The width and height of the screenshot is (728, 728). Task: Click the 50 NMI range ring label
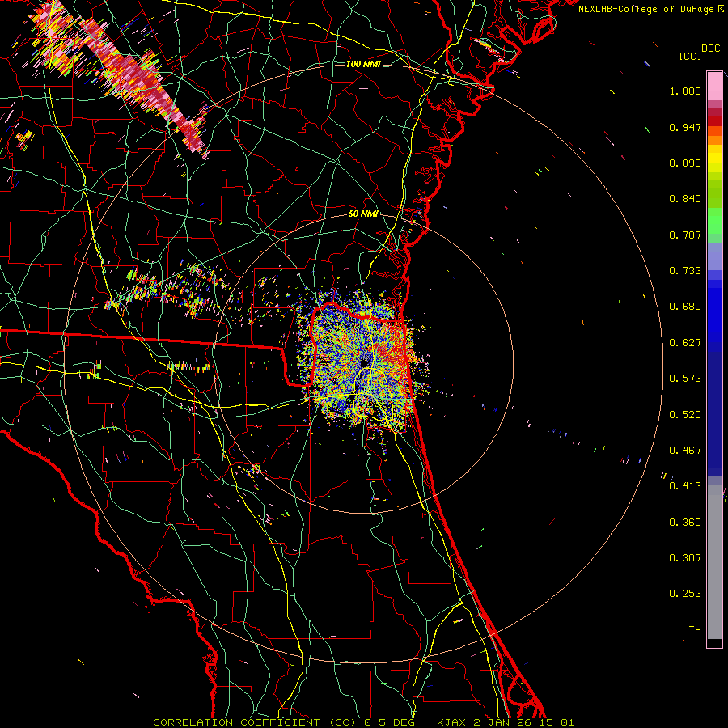363,214
